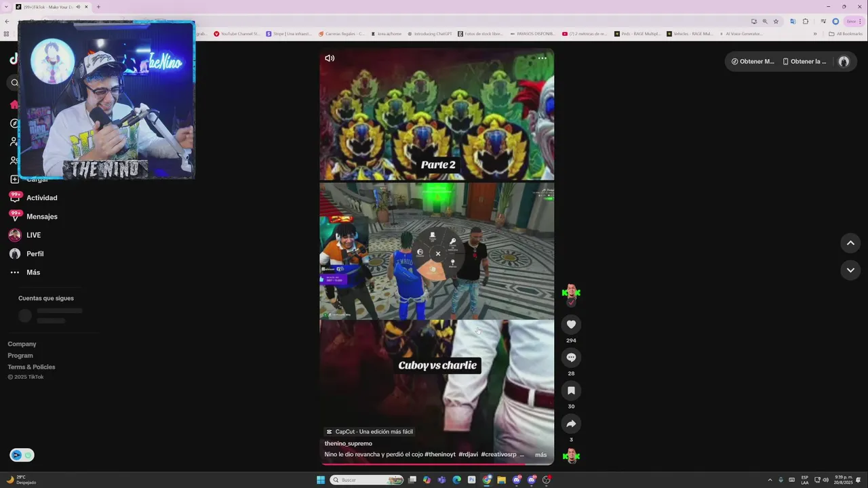
Task: Open the Windows Start menu
Action: click(x=321, y=480)
